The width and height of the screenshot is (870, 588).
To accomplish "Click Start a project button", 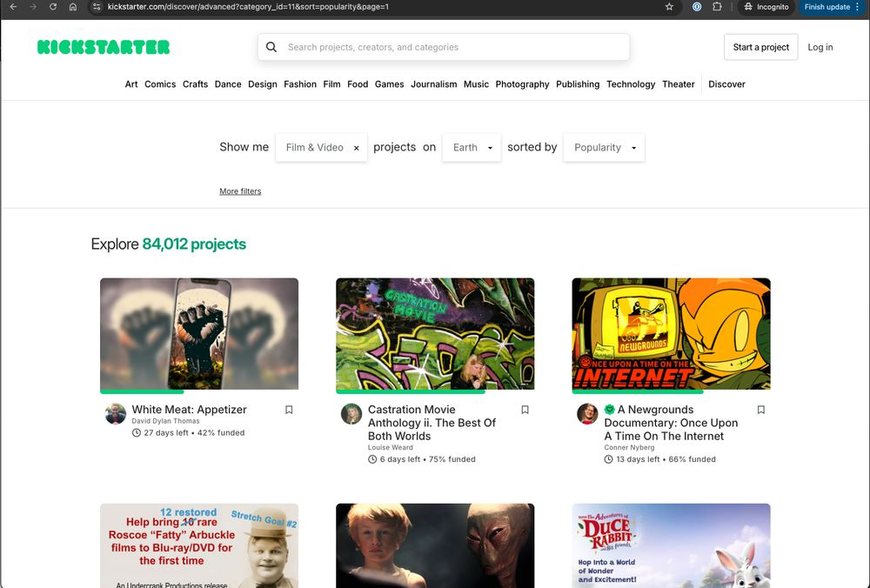I will click(760, 47).
